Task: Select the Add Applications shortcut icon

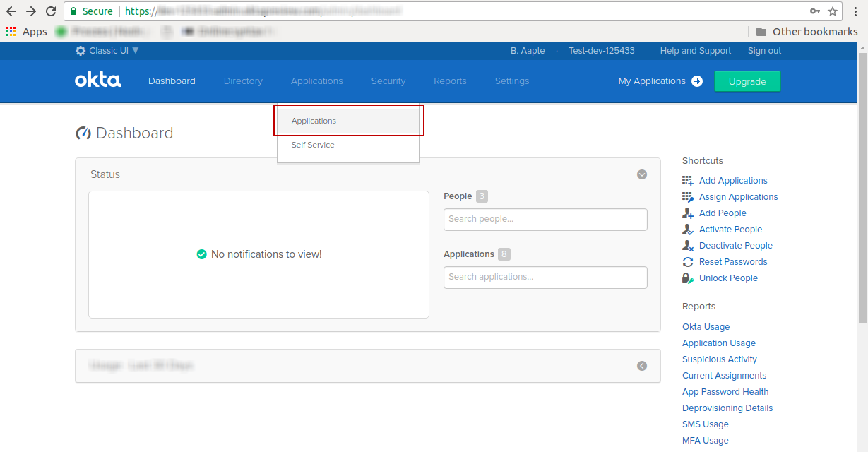Action: point(686,180)
